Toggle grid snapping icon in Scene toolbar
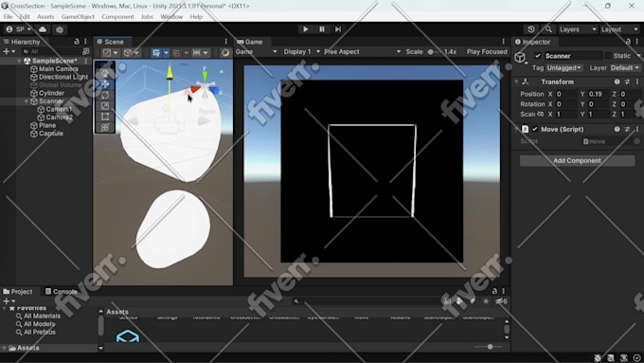644x363 pixels. pyautogui.click(x=156, y=53)
